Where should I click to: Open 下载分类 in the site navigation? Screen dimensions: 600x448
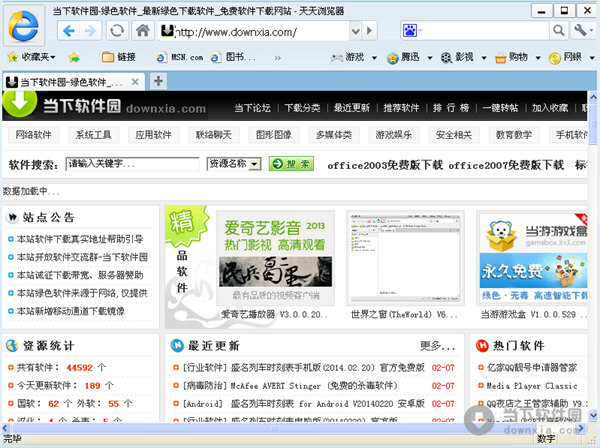(x=302, y=108)
